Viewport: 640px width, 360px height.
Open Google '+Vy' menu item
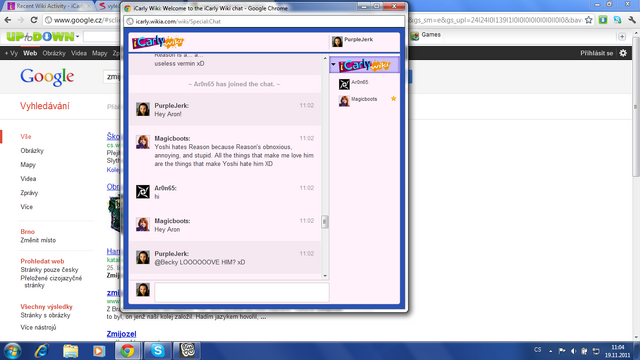(11, 53)
